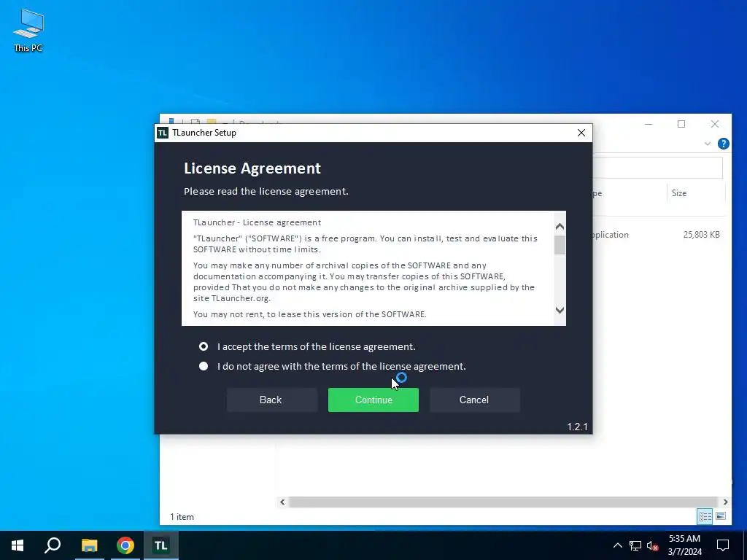
Task: Open the clock showing 5:35 AM
Action: 684,545
